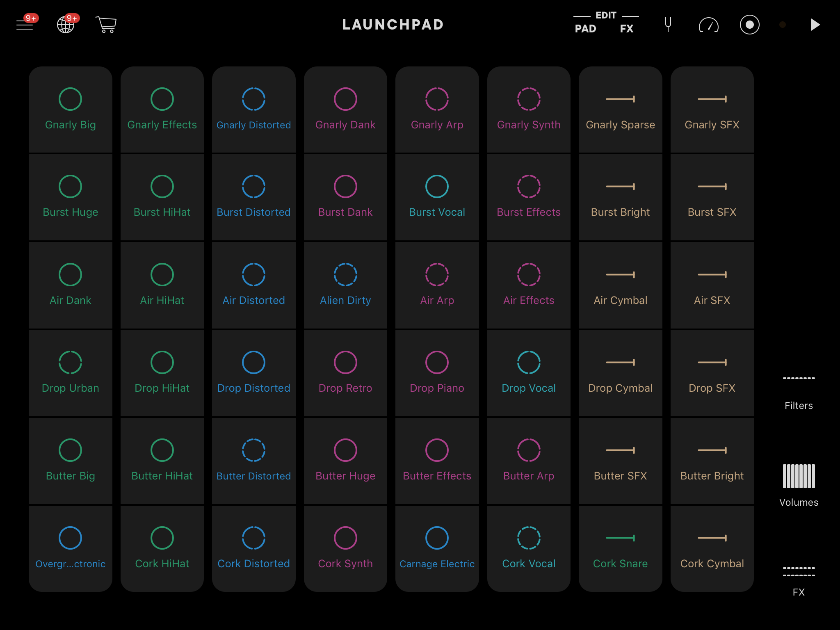Viewport: 840px width, 630px height.
Task: Toggle the Gnarly Big pad
Action: [71, 110]
